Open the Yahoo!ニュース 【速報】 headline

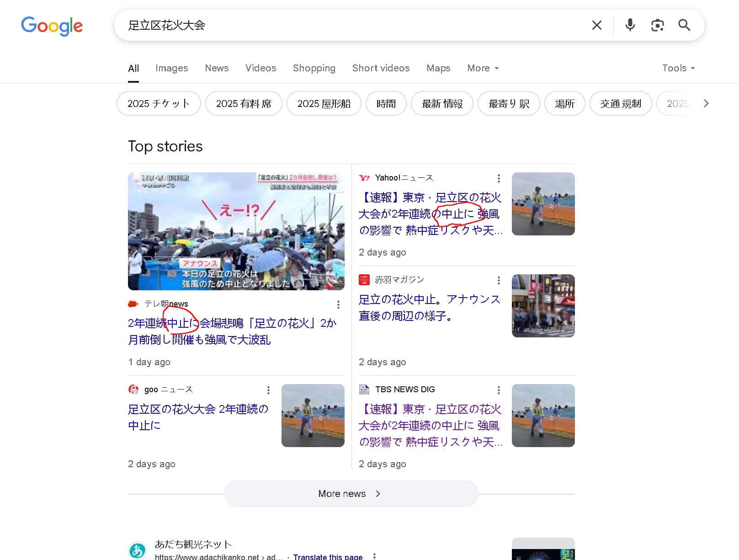coord(431,214)
